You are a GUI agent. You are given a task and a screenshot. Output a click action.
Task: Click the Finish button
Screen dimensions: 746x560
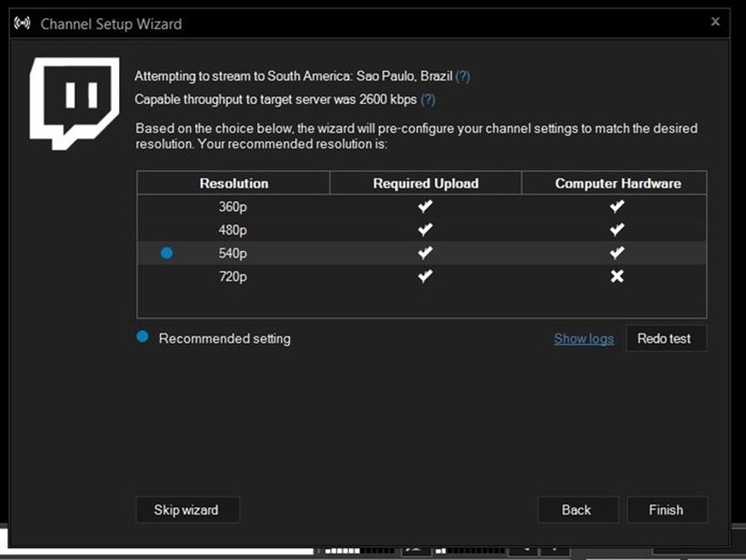pos(667,510)
